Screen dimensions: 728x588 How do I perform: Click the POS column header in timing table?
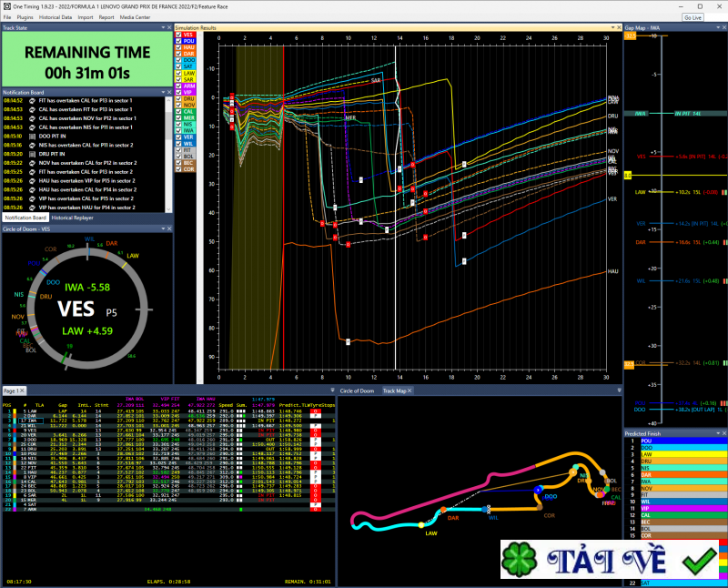click(x=7, y=405)
